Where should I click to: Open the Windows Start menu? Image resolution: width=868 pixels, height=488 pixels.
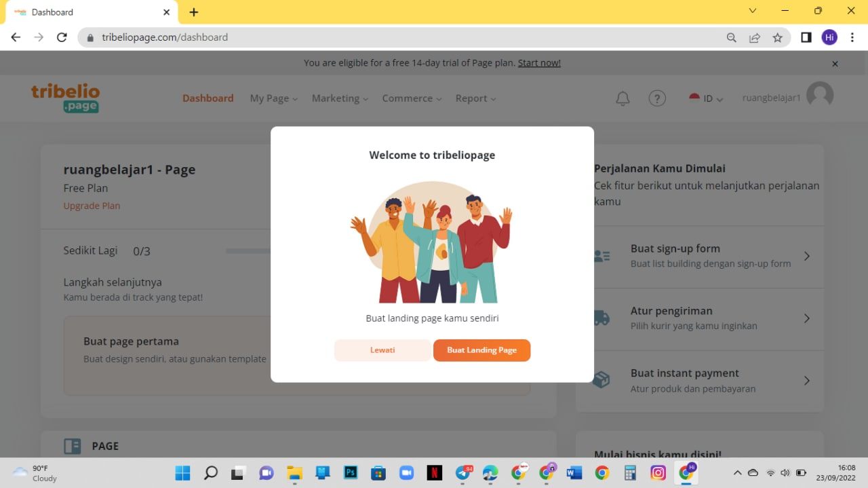click(182, 473)
